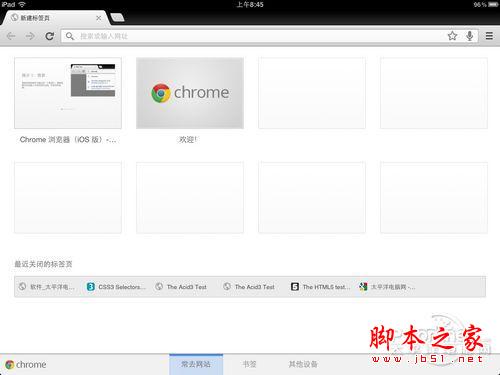Open a new tab with the tab button
The width and height of the screenshot is (500, 375).
pyautogui.click(x=117, y=17)
